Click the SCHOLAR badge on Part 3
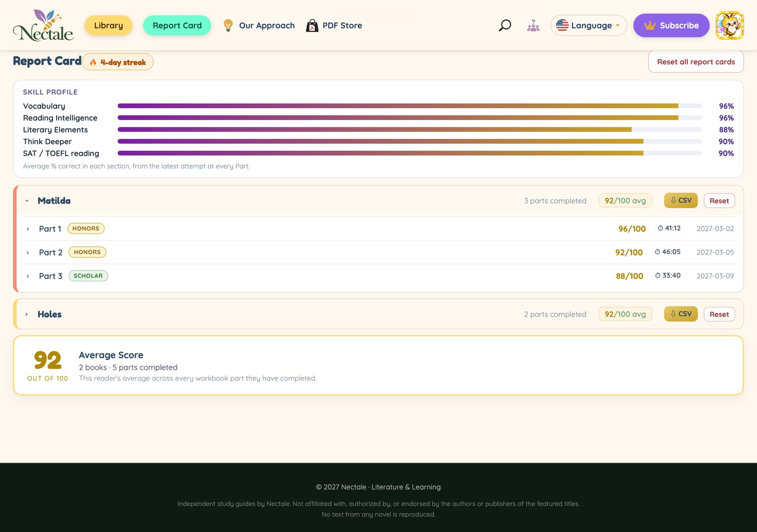Viewport: 757px width, 532px height. [88, 276]
